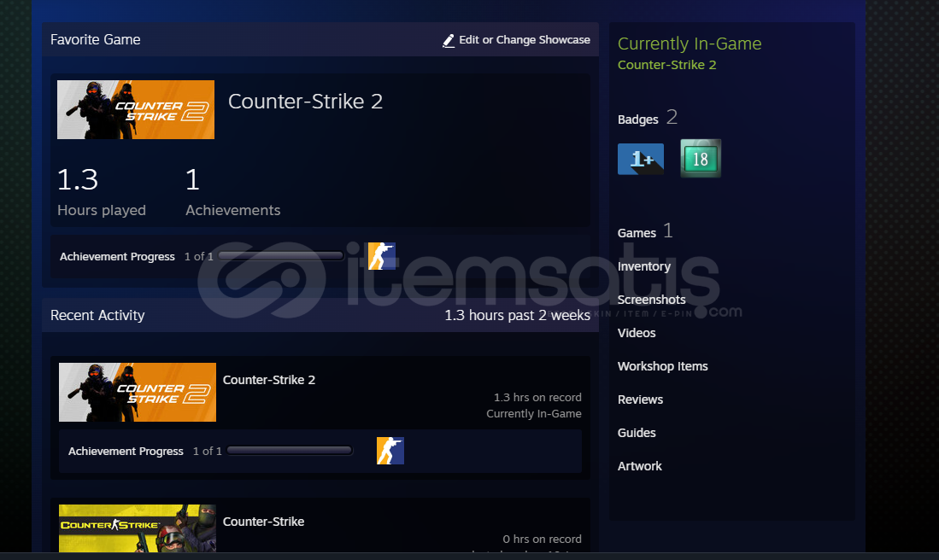Go to Guides in profile sidebar
The width and height of the screenshot is (939, 560).
(636, 433)
